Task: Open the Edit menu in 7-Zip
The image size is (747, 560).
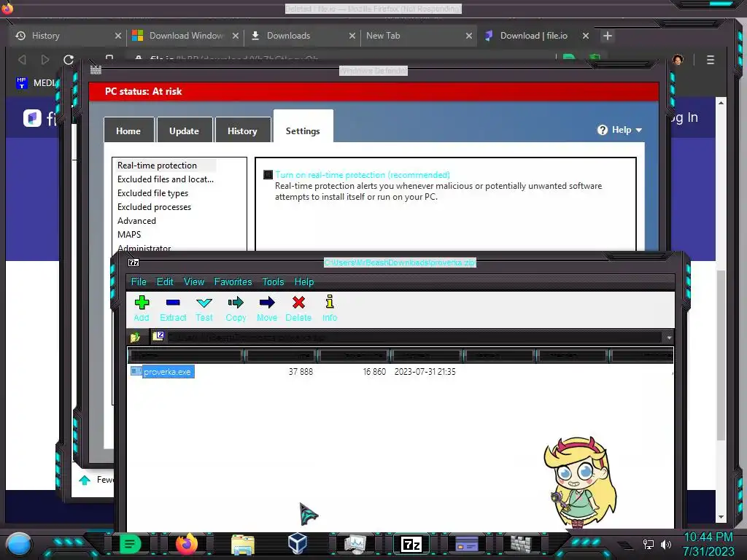Action: pos(165,282)
